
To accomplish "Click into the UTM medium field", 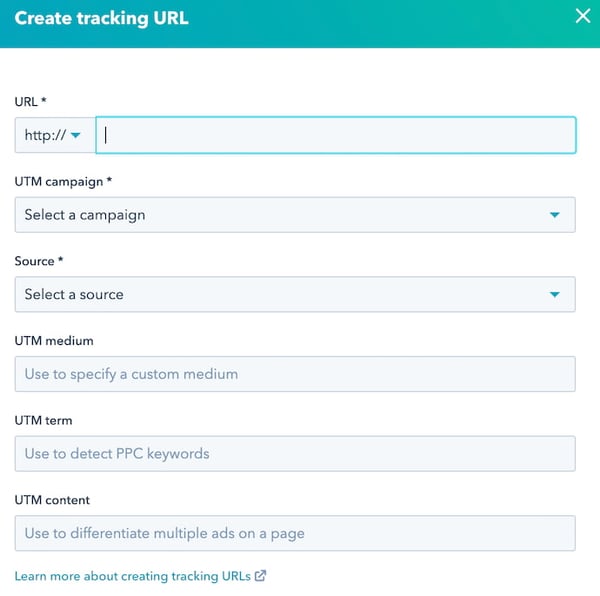I will (295, 374).
